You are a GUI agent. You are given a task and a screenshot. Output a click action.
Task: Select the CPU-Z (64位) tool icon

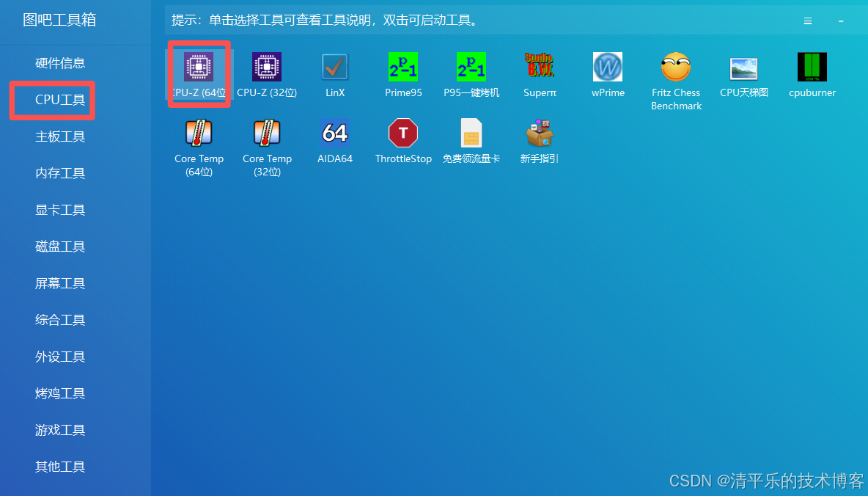(x=199, y=67)
